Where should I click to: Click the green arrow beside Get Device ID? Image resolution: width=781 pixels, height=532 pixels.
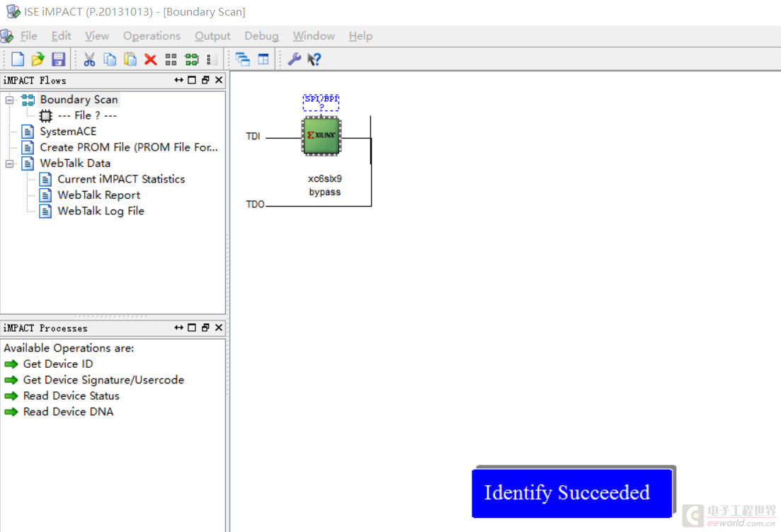click(x=11, y=364)
